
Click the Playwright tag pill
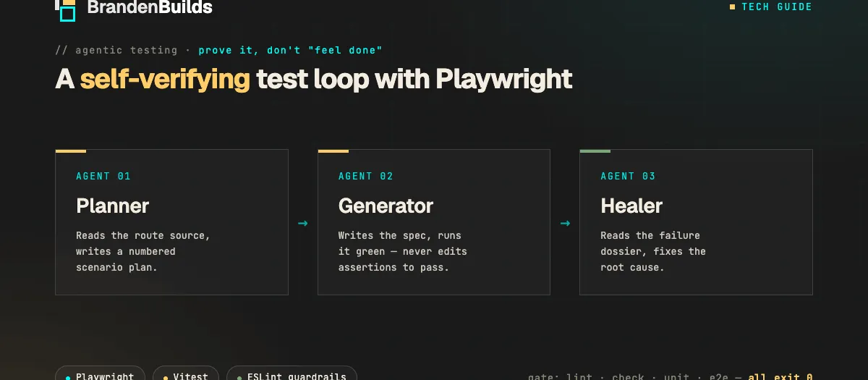coord(100,374)
